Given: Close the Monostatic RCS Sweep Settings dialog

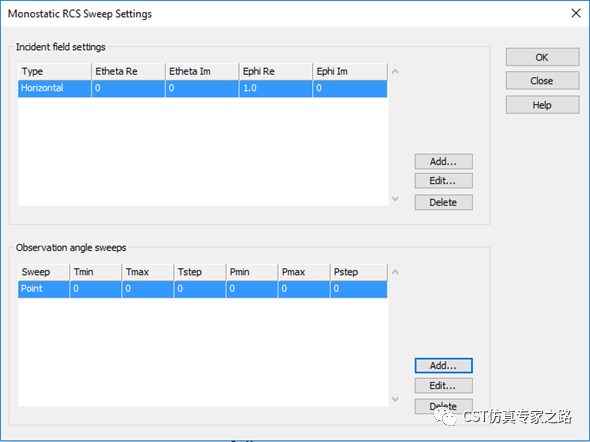Looking at the screenshot, I should [x=576, y=13].
